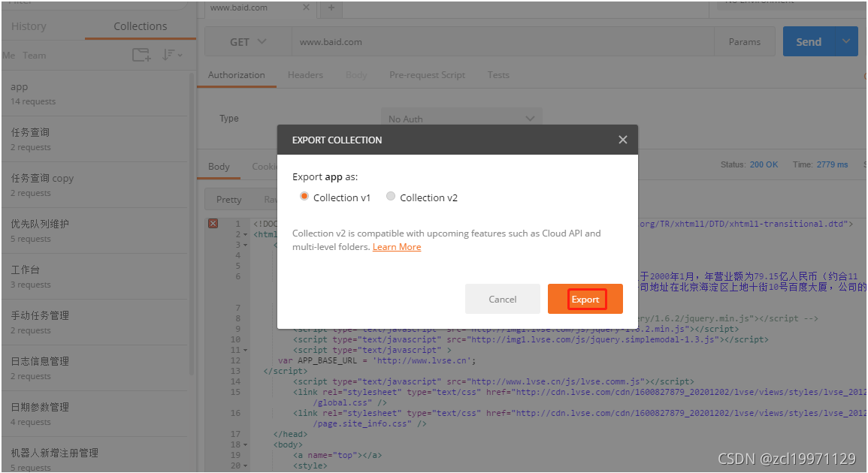The width and height of the screenshot is (868, 473).
Task: Select the Collection v2 radio option
Action: (x=391, y=197)
